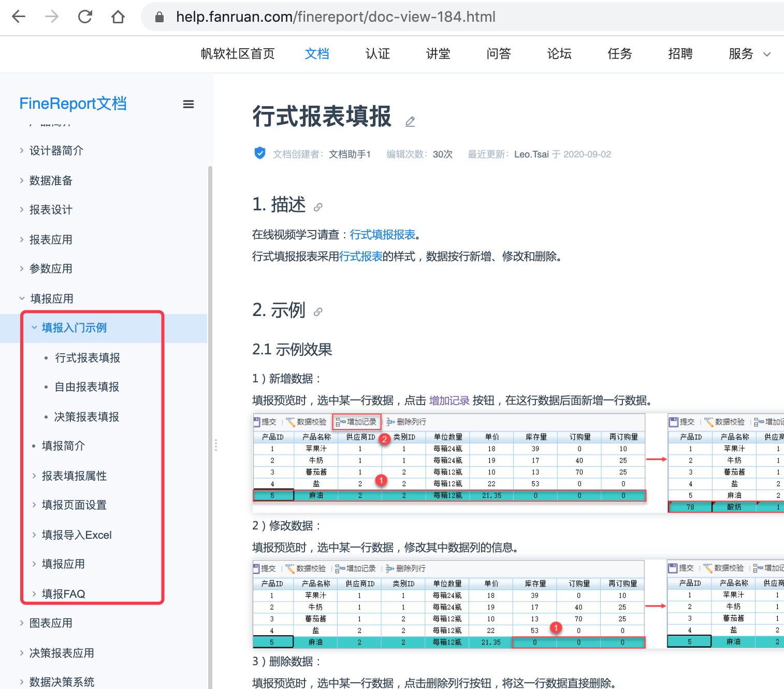Click the blue verified shield icon
The width and height of the screenshot is (784, 689).
tap(260, 153)
